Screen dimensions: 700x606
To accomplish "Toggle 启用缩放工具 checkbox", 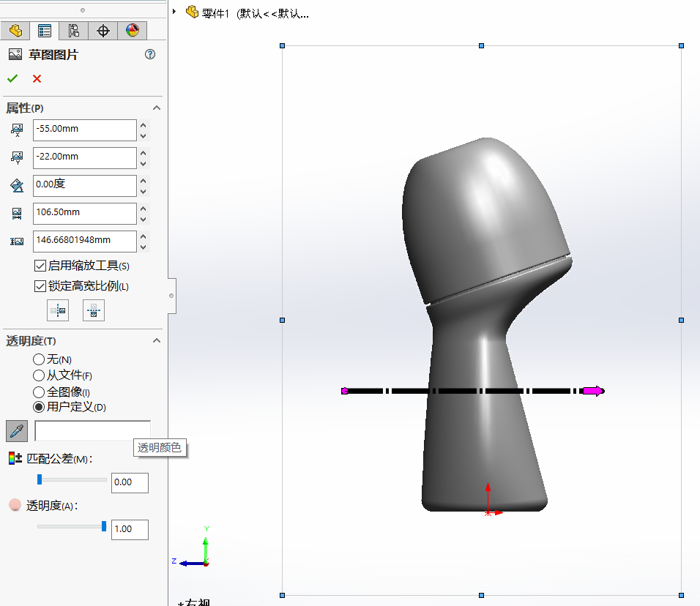I will pos(40,266).
